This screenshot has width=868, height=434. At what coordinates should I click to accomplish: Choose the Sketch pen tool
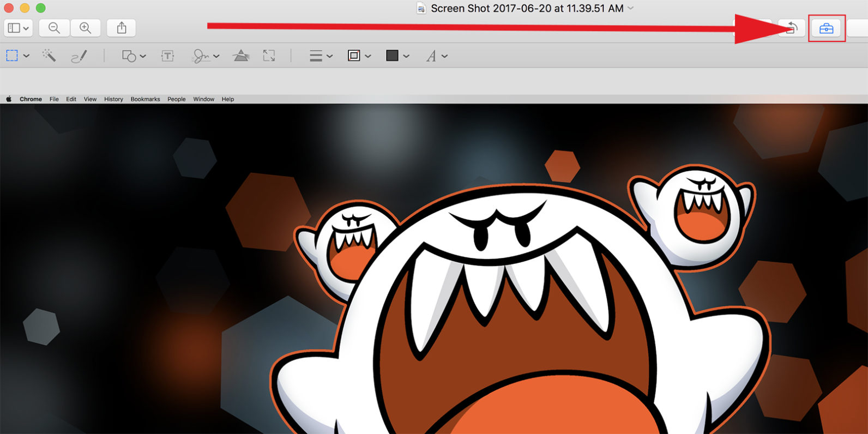[x=79, y=56]
